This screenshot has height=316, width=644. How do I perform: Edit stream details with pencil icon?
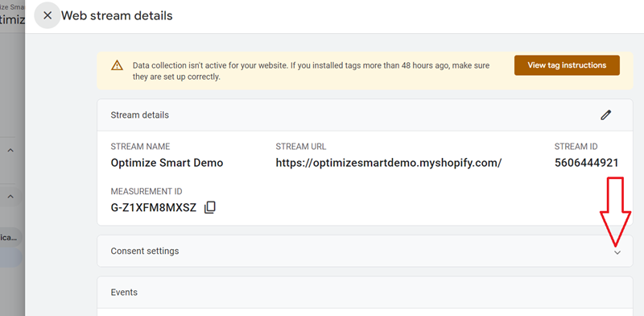tap(606, 115)
